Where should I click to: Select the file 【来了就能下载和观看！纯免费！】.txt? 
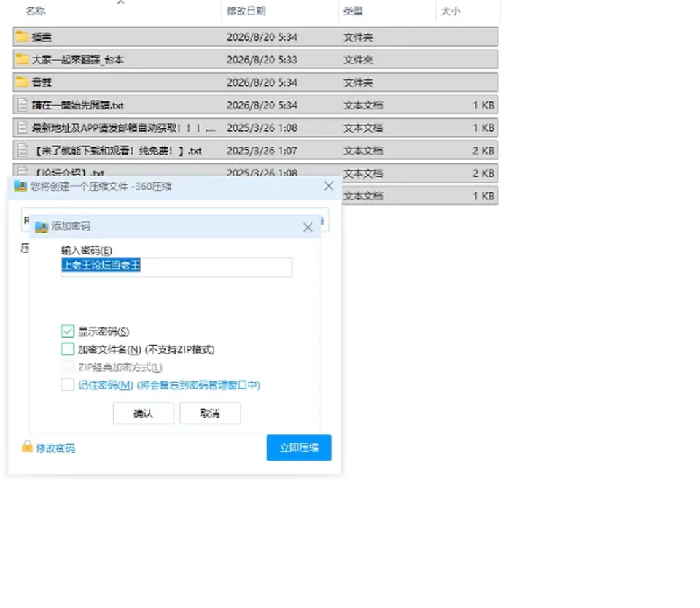117,151
